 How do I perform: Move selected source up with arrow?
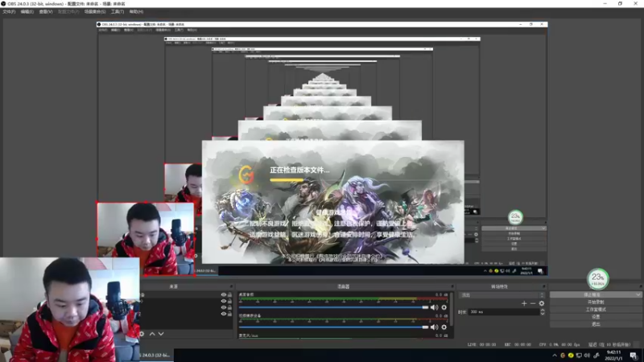(152, 334)
